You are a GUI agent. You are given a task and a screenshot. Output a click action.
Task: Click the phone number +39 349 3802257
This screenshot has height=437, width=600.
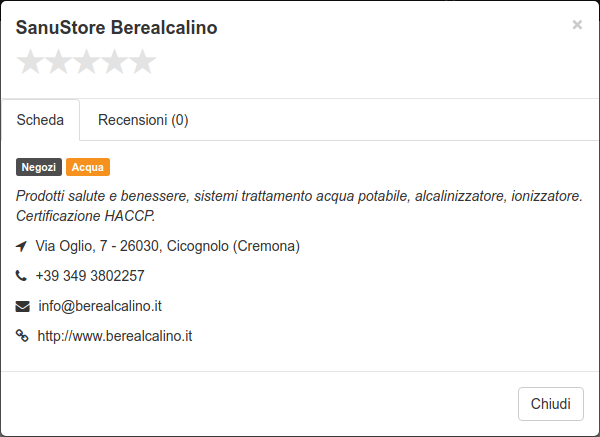tap(90, 276)
